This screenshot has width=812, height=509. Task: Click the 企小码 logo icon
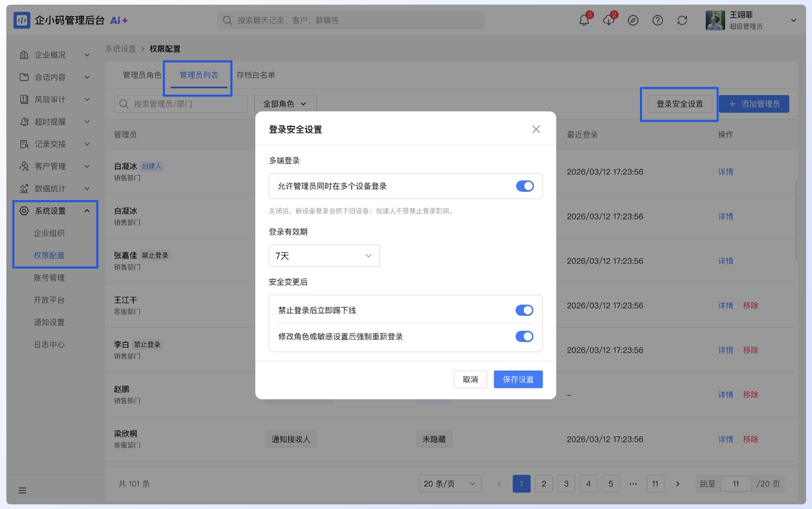point(22,20)
